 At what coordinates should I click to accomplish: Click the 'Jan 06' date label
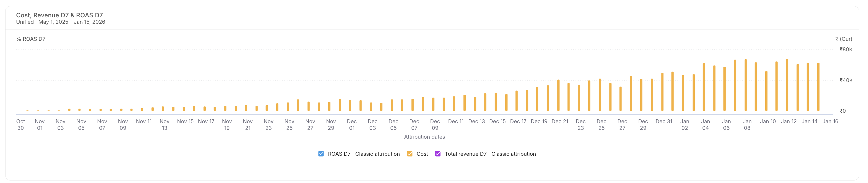(x=726, y=125)
